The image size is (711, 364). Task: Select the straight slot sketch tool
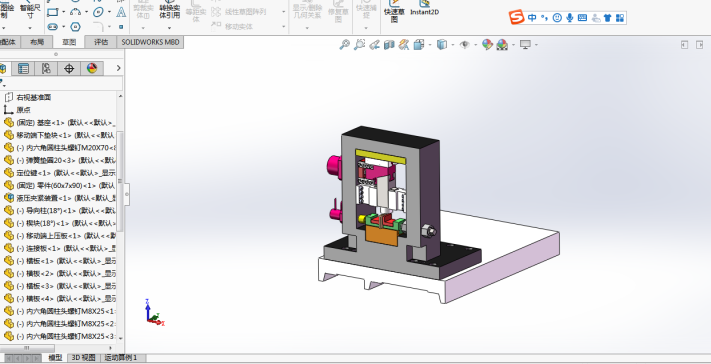coord(53,27)
